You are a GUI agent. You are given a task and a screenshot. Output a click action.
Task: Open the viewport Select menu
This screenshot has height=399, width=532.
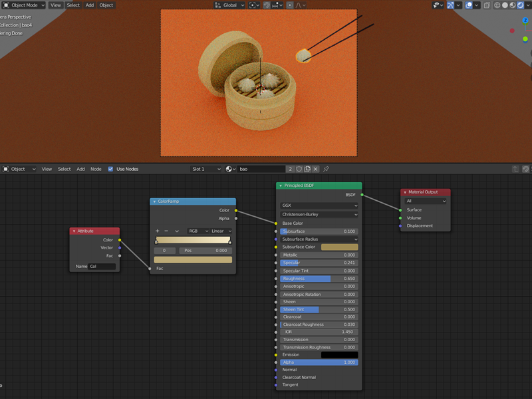[x=73, y=5]
